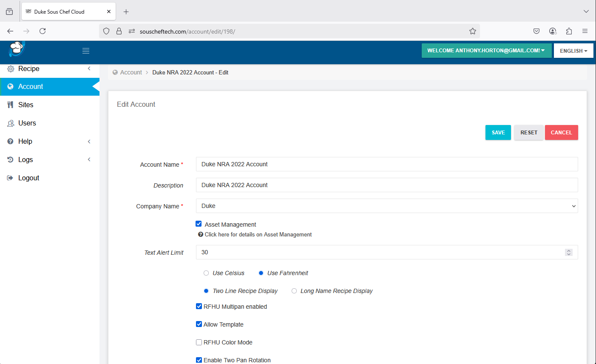Open Help in the sidebar
This screenshot has width=596, height=364.
(x=50, y=141)
